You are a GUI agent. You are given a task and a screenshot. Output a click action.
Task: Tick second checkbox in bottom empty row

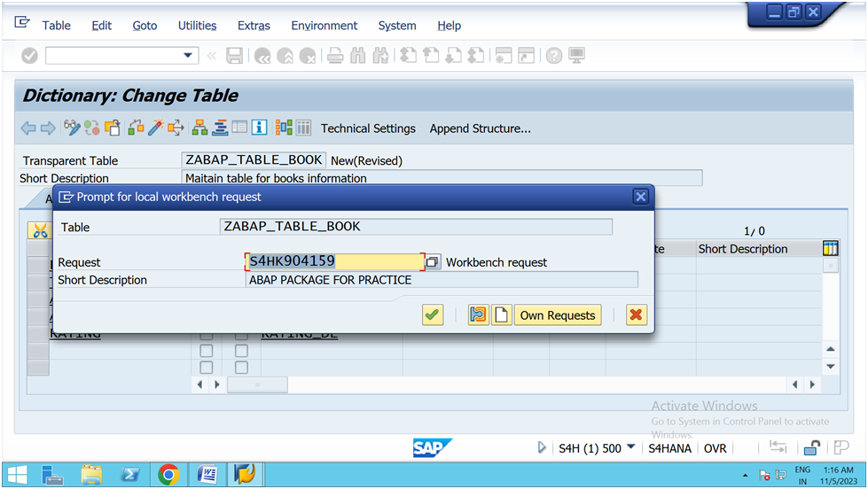coord(241,368)
